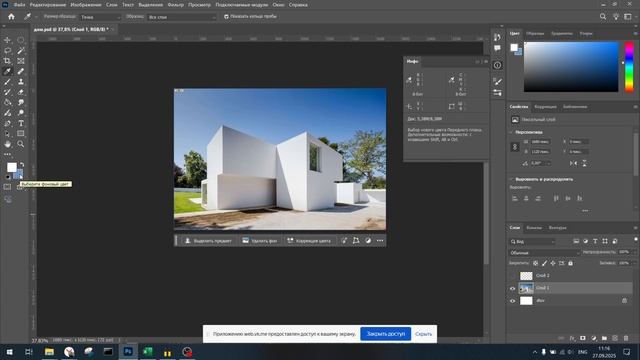Select the Brush tool

click(7, 82)
